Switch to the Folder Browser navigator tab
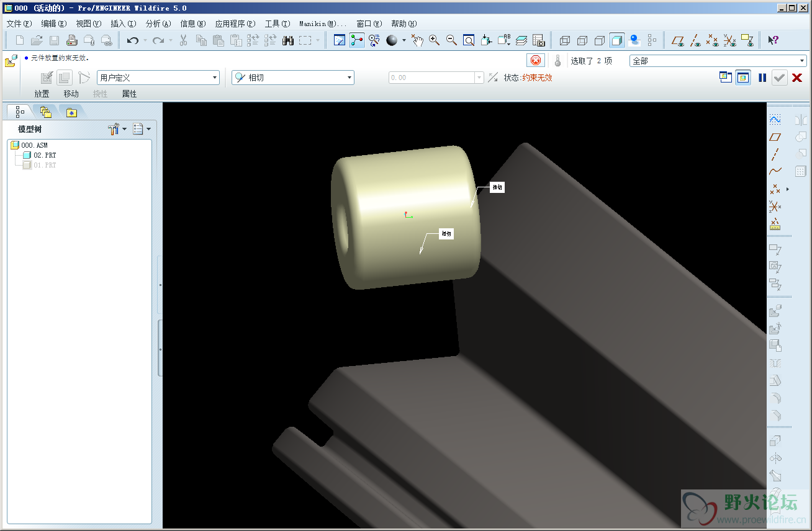 pyautogui.click(x=46, y=112)
